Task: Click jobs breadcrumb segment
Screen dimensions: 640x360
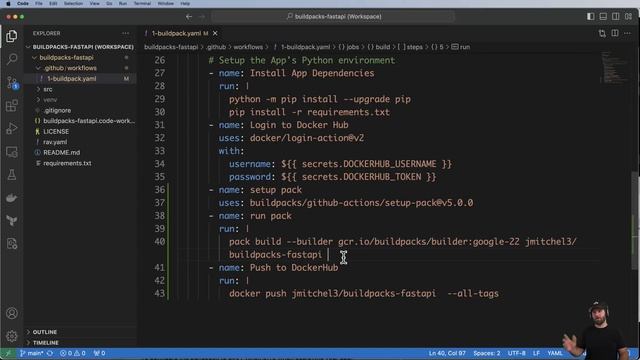Action: pyautogui.click(x=349, y=47)
